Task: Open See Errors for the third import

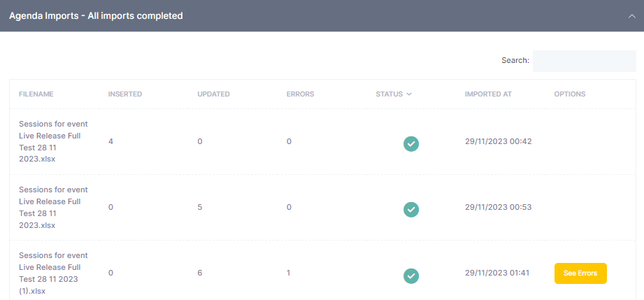Action: [580, 273]
